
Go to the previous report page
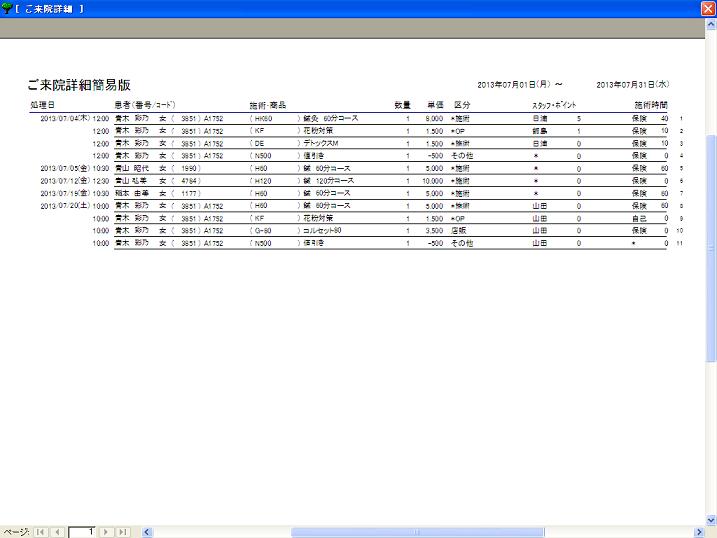coord(58,532)
